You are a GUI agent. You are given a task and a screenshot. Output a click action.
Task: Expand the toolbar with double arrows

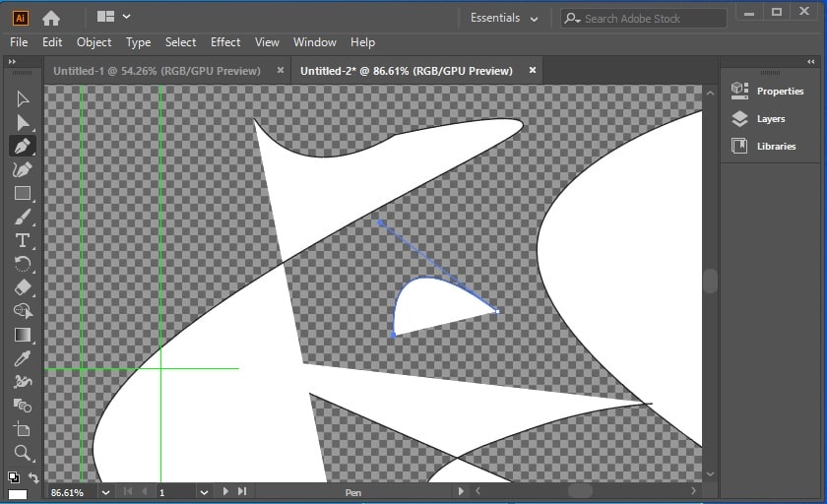(12, 62)
